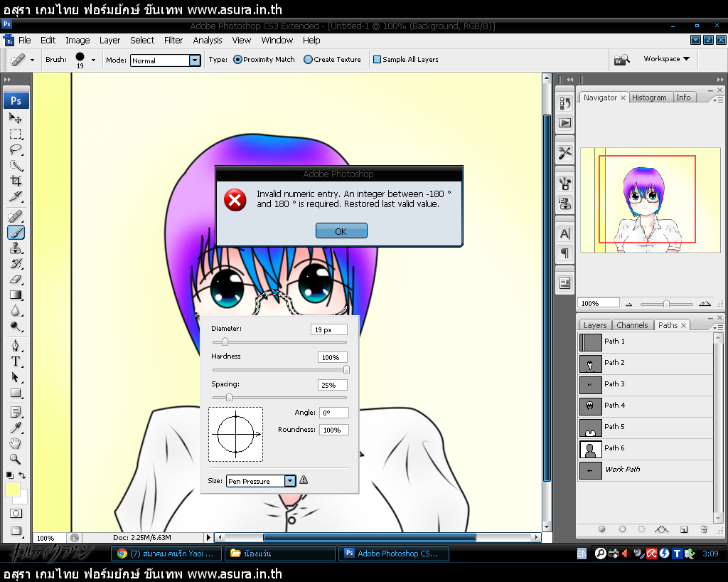The image size is (728, 582).
Task: Select the Move tool
Action: click(x=16, y=118)
